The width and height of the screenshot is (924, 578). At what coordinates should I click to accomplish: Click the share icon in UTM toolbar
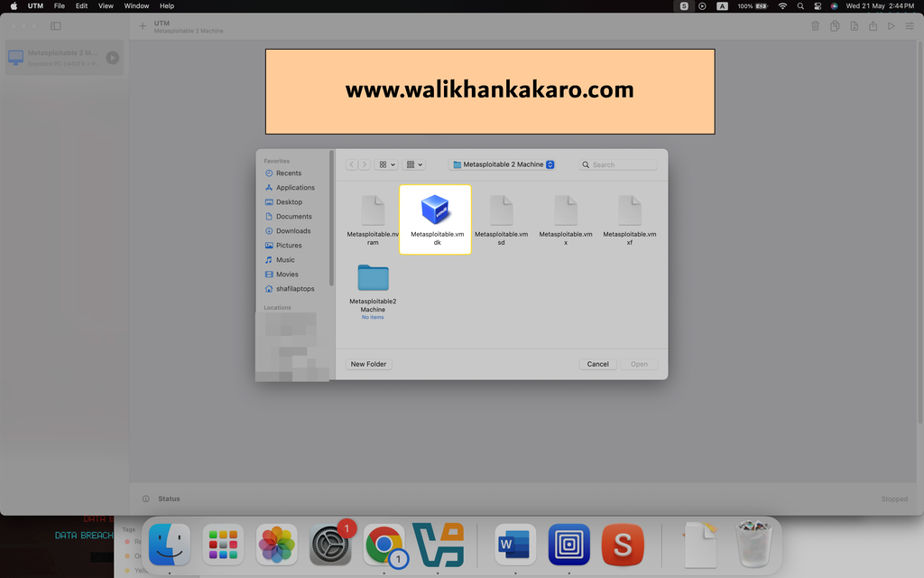click(x=873, y=26)
